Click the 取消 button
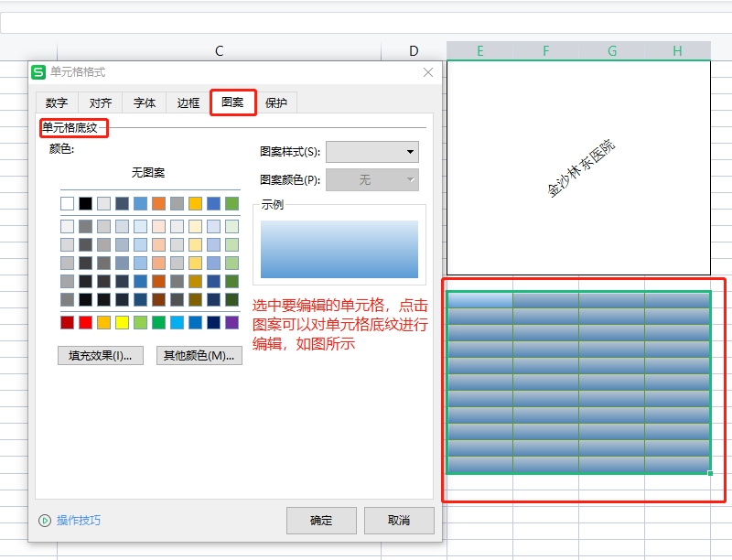Viewport: 732px width, 560px height. point(399,521)
